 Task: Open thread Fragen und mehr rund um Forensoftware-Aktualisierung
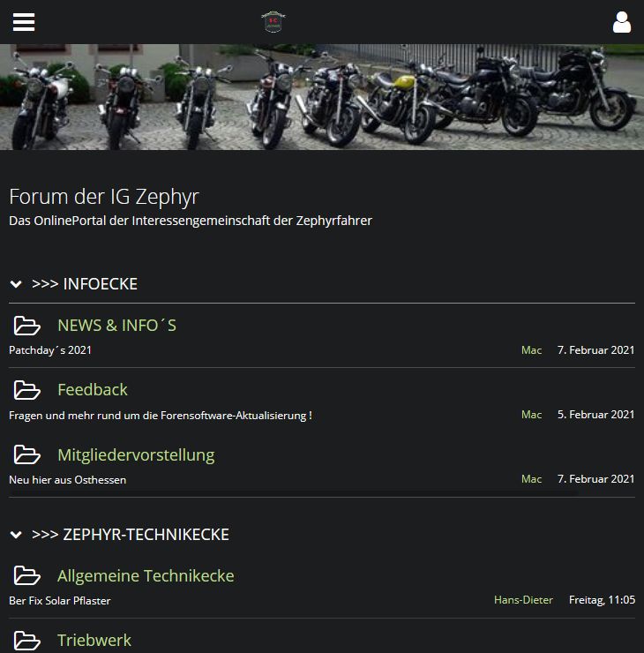click(161, 416)
